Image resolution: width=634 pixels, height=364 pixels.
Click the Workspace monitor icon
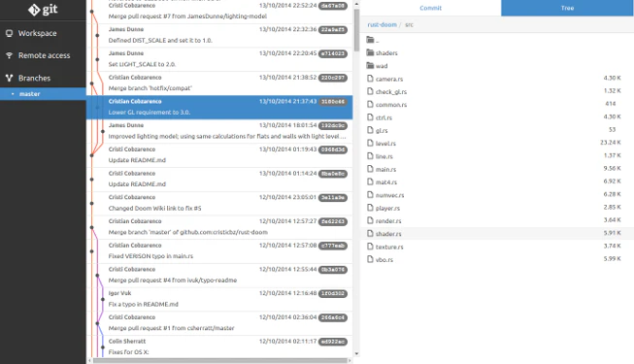(9, 33)
